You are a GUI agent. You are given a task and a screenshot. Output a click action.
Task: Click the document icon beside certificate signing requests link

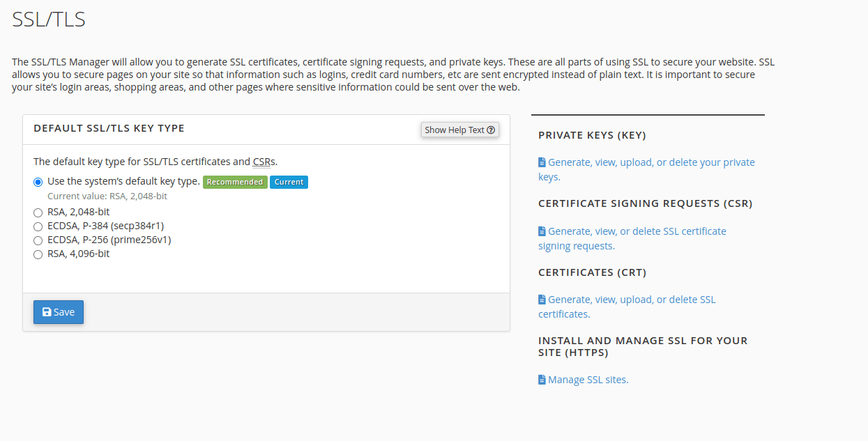[x=542, y=231]
